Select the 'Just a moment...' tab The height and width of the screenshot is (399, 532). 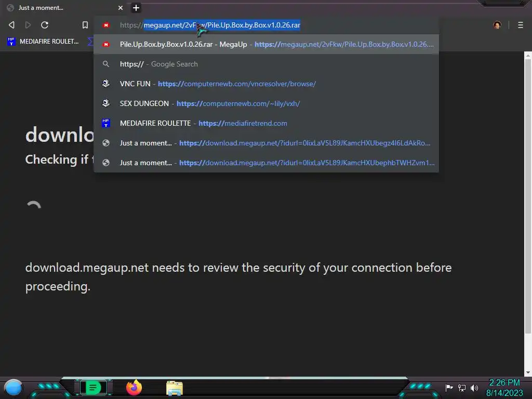click(64, 7)
